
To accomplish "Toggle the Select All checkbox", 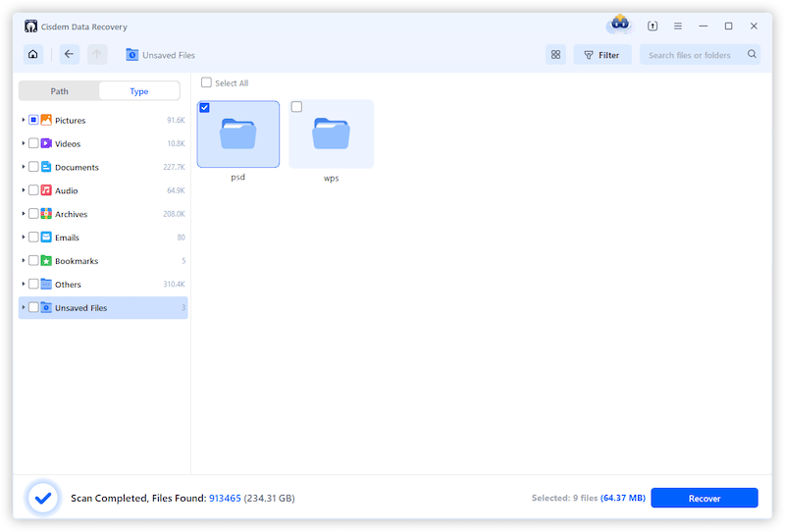I will (206, 82).
